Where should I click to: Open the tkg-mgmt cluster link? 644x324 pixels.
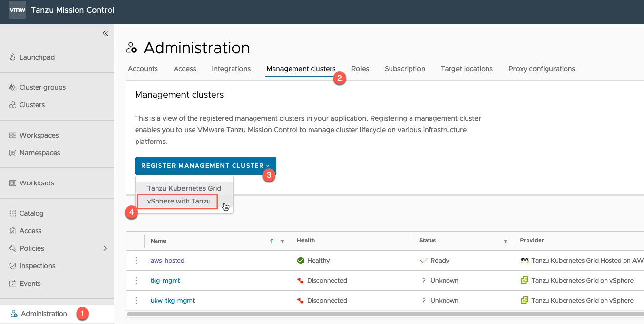[x=165, y=281]
